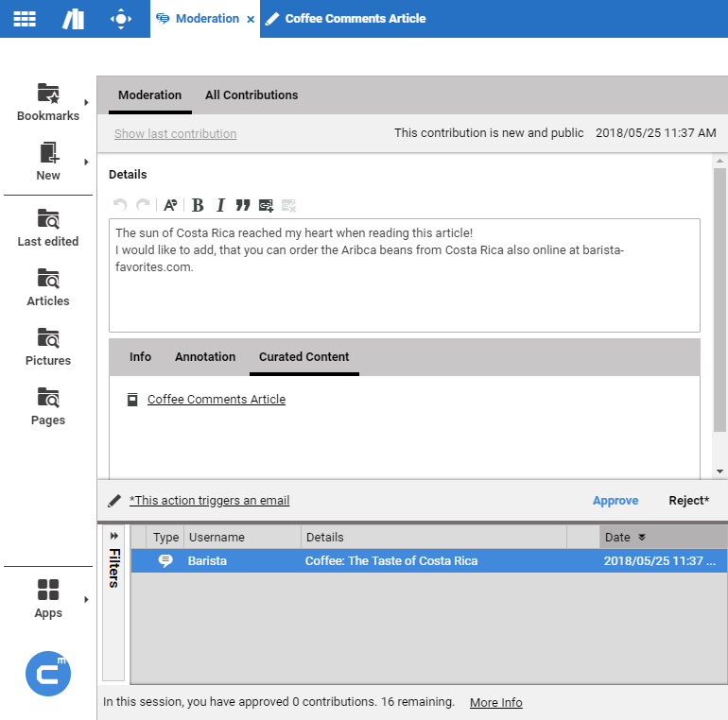728x720 pixels.
Task: Click the insert link icon in the editor toolbar
Action: pyautogui.click(x=266, y=205)
